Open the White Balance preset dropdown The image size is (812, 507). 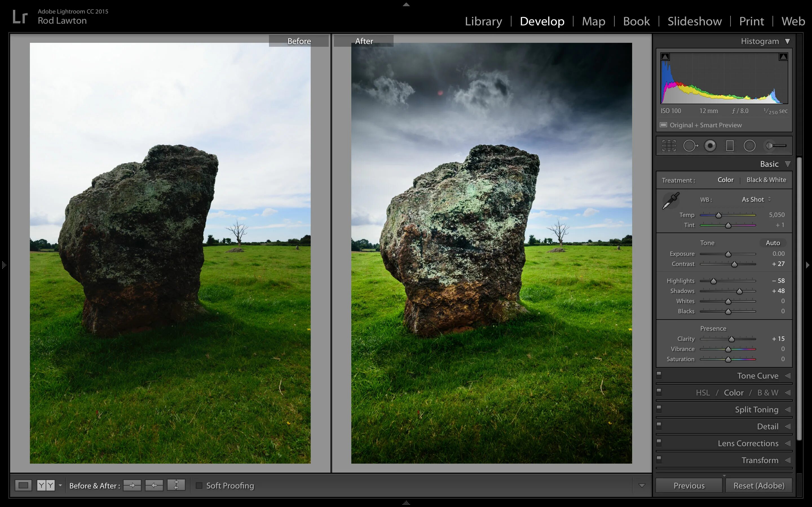[755, 199]
